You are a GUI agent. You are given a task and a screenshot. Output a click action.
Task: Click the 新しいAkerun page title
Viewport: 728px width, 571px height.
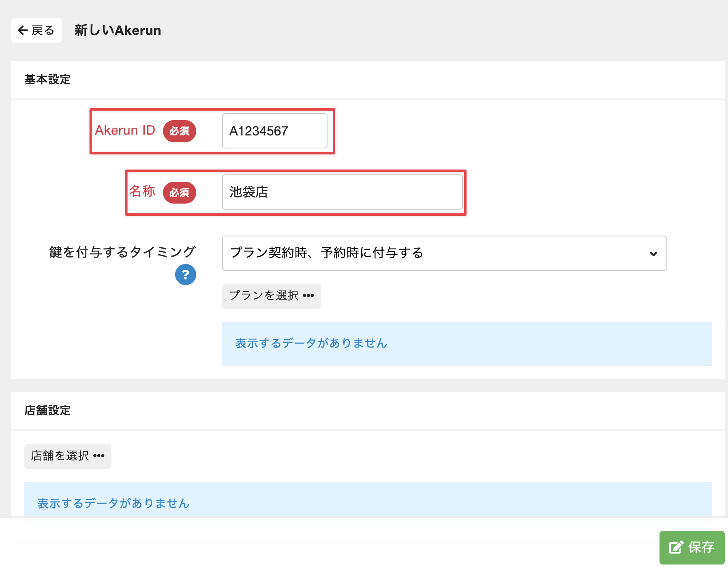click(118, 30)
